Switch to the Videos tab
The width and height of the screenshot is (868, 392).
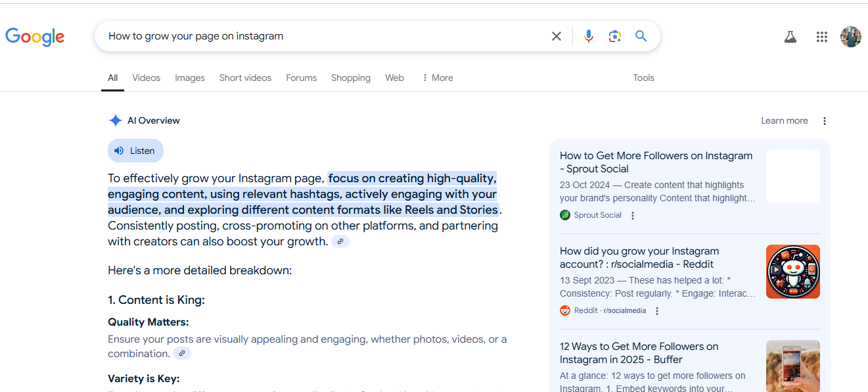click(146, 78)
